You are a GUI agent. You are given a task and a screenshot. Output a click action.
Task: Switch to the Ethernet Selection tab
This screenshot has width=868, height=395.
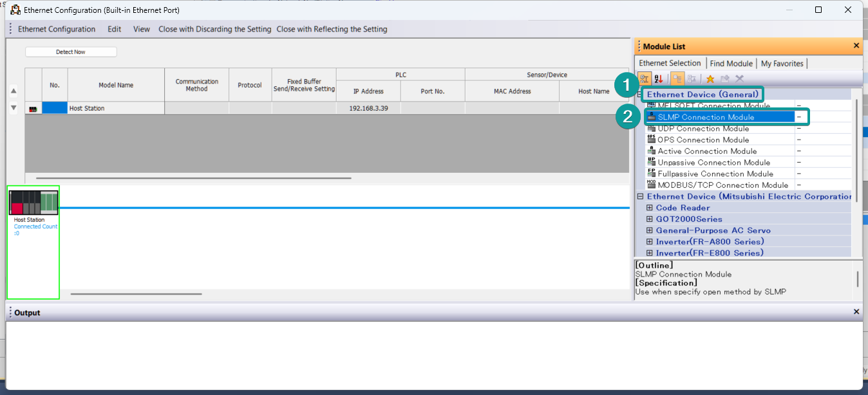[670, 63]
